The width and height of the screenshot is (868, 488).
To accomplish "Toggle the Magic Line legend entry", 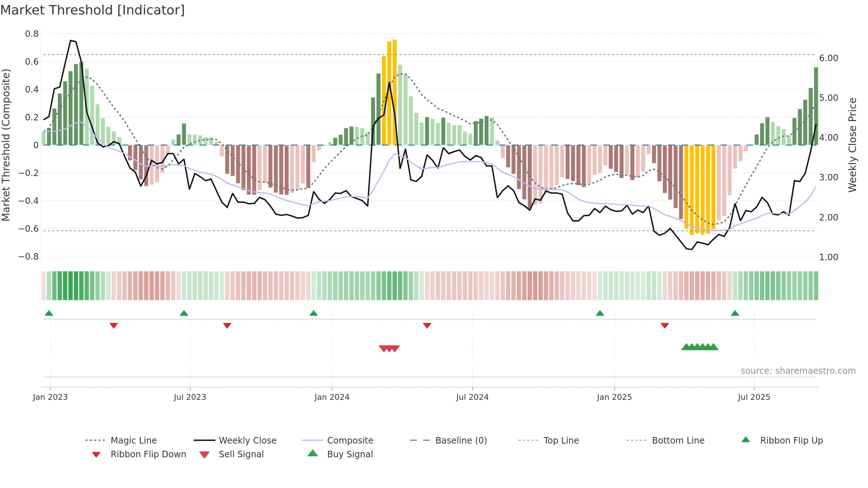I will pos(121,440).
